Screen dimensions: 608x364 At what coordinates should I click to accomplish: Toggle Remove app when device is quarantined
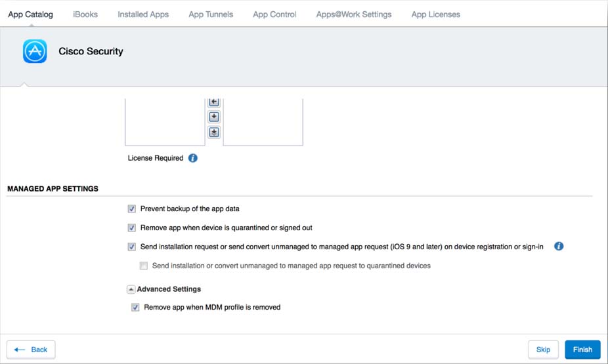point(132,228)
